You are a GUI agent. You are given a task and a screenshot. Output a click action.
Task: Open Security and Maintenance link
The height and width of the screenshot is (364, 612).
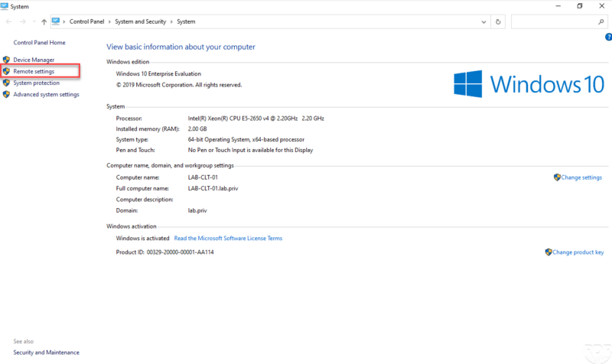coord(46,353)
